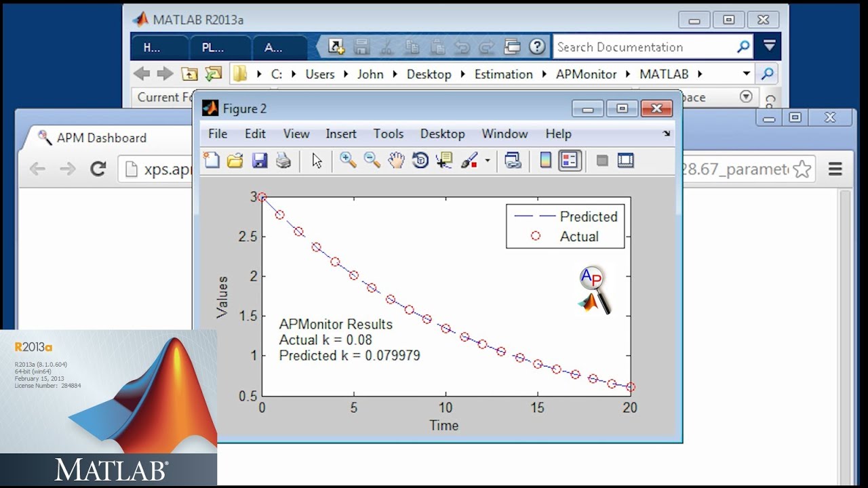Viewport: 868px width, 488px height.
Task: Click MATLAB new shortcut icon
Action: [336, 47]
